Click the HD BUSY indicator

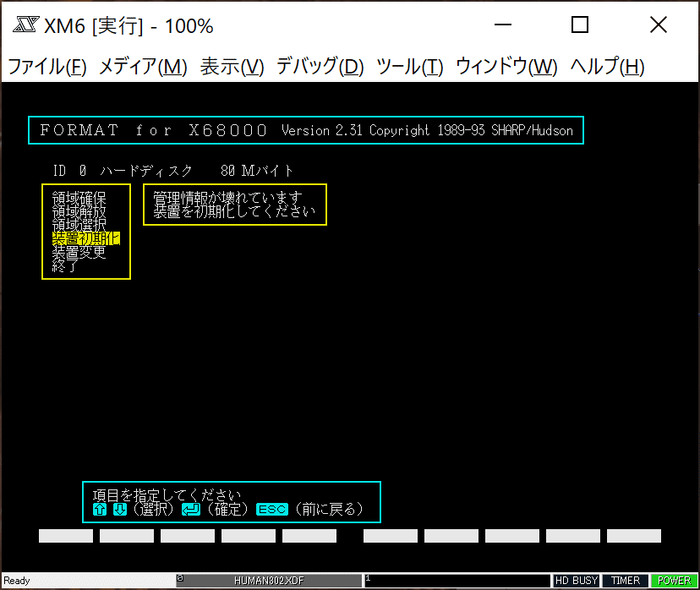pyautogui.click(x=577, y=581)
